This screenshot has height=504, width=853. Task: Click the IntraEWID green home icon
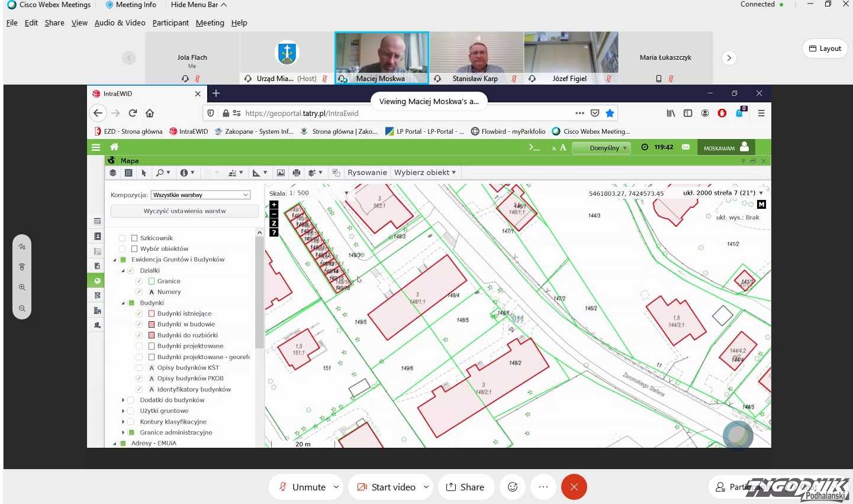pos(114,147)
